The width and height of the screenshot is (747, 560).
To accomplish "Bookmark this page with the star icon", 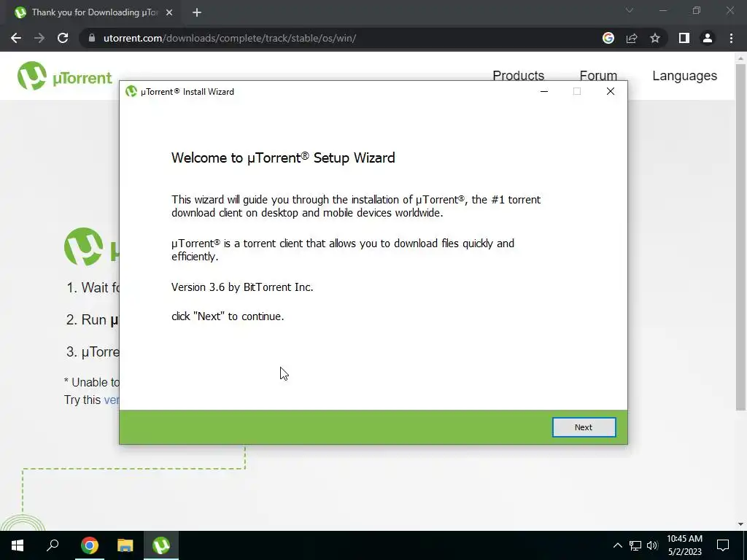I will [x=655, y=38].
